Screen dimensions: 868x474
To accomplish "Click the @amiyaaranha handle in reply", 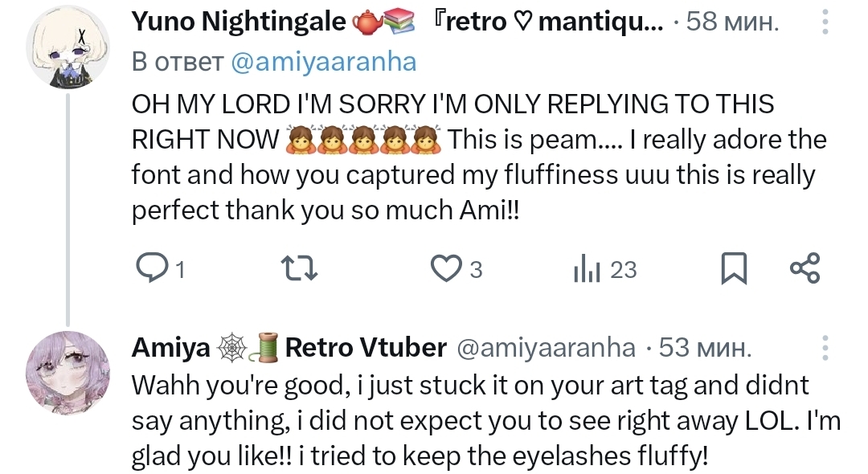I will (546, 347).
